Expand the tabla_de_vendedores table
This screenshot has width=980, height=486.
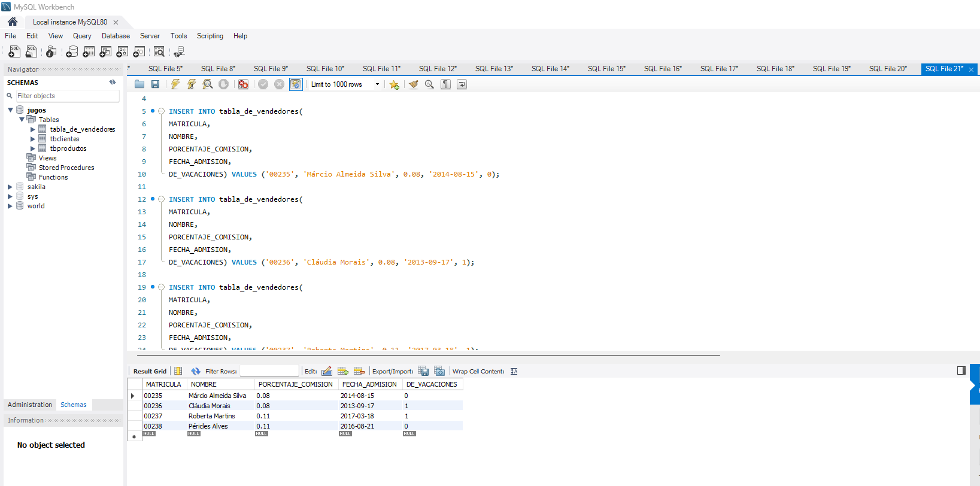(x=33, y=129)
